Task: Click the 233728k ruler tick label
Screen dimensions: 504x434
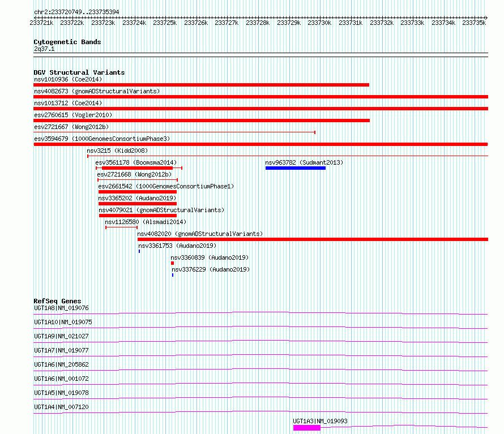Action: tap(258, 23)
